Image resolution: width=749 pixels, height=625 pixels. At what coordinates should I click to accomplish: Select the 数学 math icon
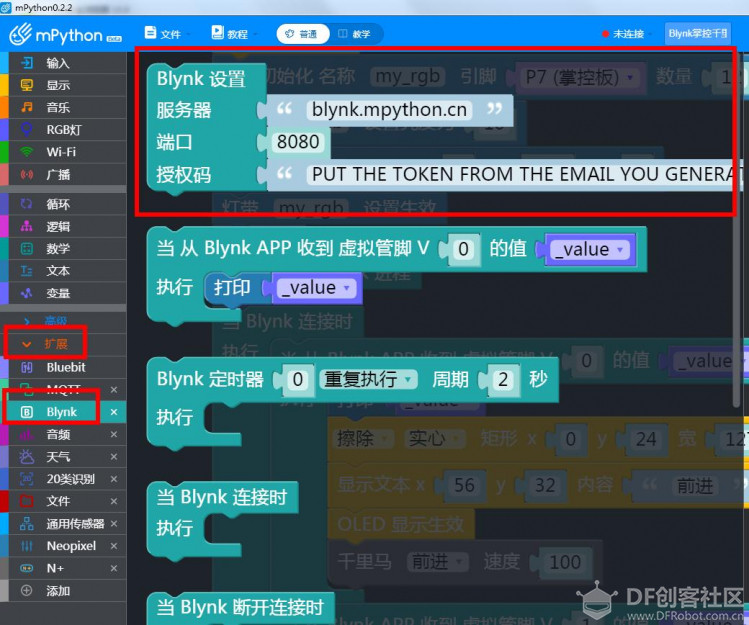[27, 248]
